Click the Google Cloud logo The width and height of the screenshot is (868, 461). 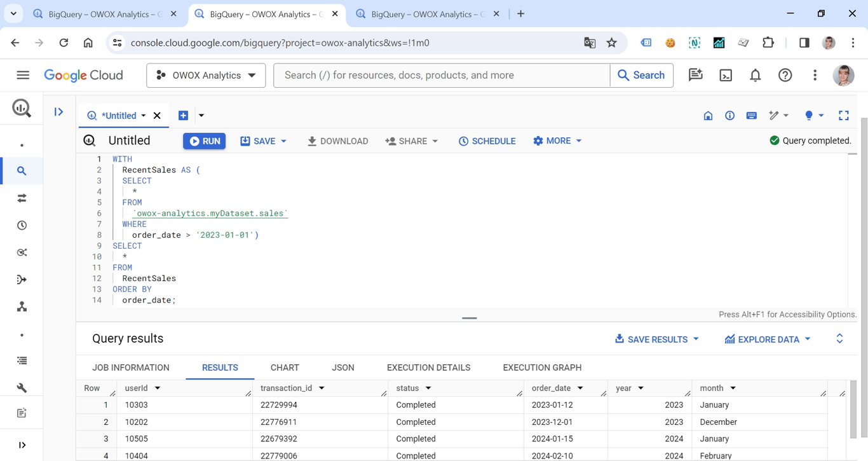(x=83, y=75)
